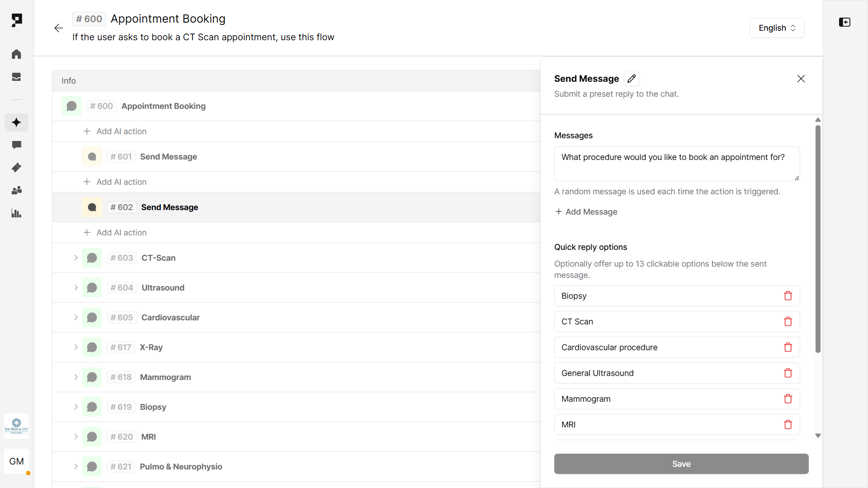Expand the #620 MRI flow

76,437
